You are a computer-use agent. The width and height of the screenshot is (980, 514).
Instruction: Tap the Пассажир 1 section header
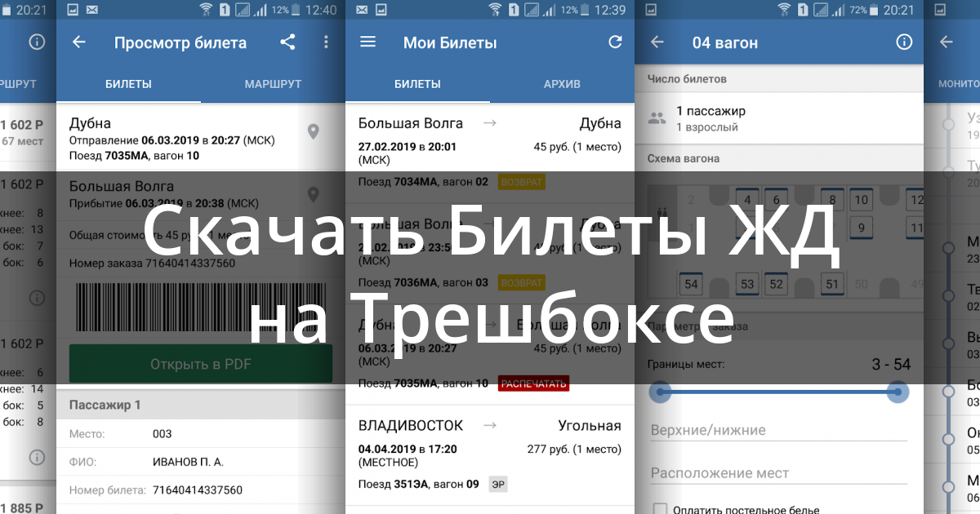pyautogui.click(x=201, y=405)
